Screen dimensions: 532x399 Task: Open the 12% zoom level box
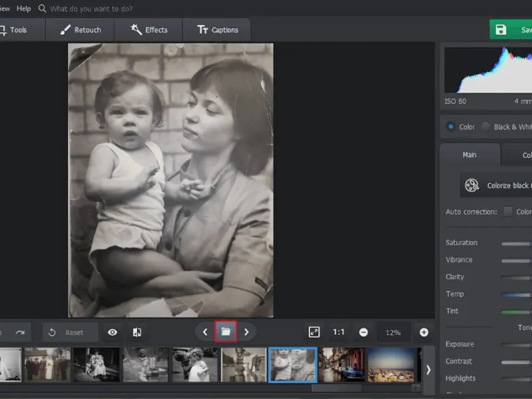393,332
